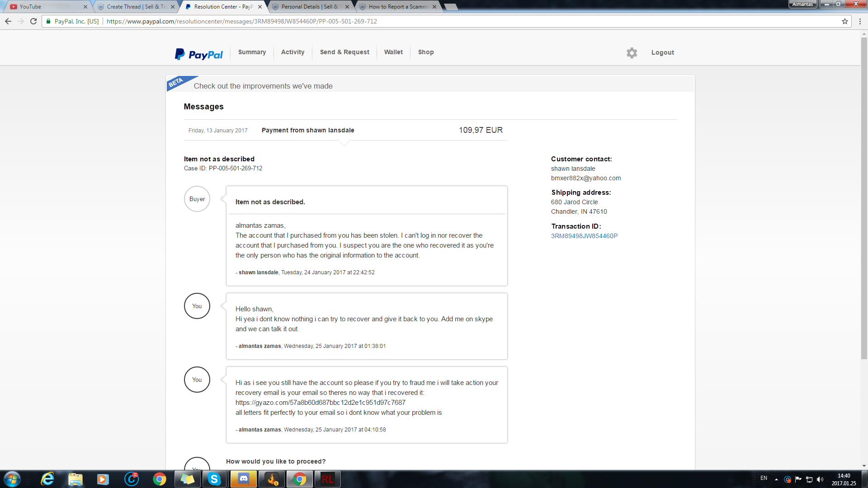This screenshot has width=868, height=488.
Task: Open the Wallet menu item
Action: 393,52
